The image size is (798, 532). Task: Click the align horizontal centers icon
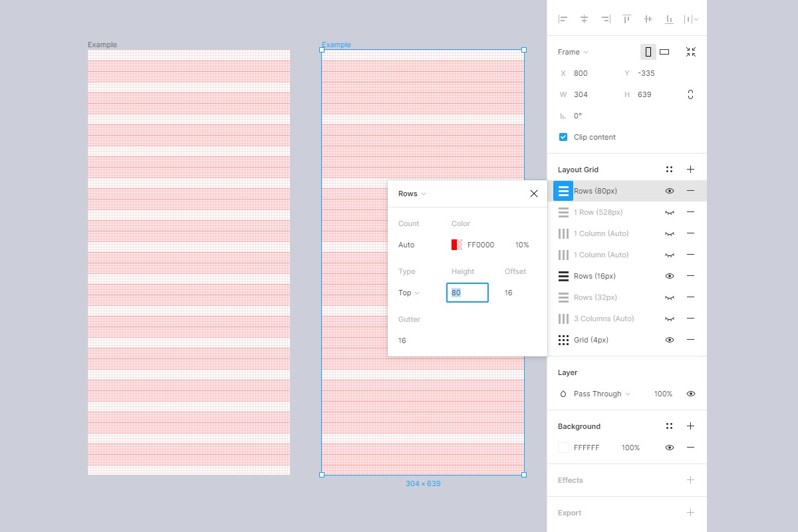pyautogui.click(x=585, y=19)
